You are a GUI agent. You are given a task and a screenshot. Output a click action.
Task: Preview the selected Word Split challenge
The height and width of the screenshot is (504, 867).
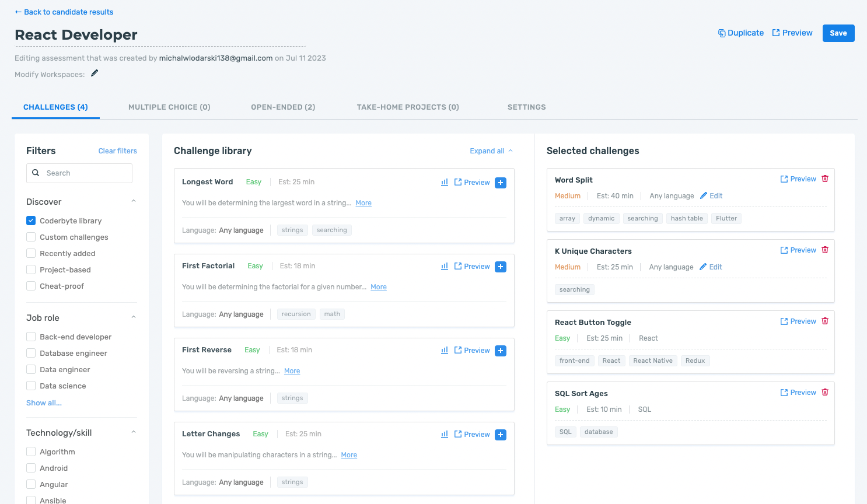tap(798, 179)
